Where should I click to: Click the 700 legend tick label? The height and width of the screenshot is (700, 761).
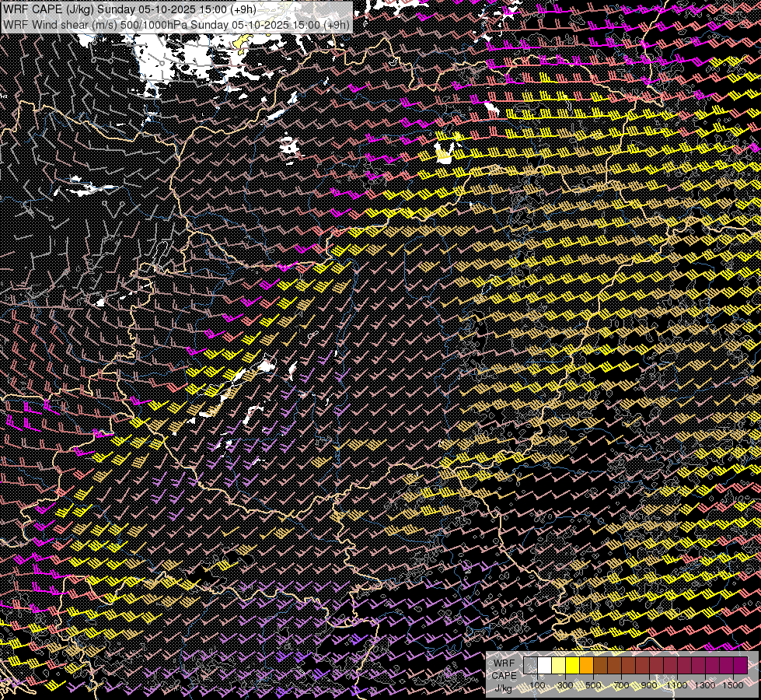pos(621,685)
